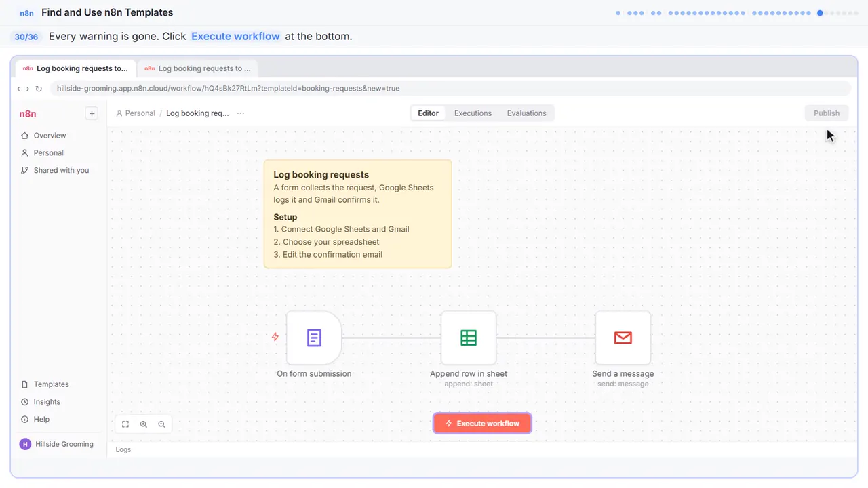
Task: Open the Templates section in the sidebar
Action: (45, 384)
